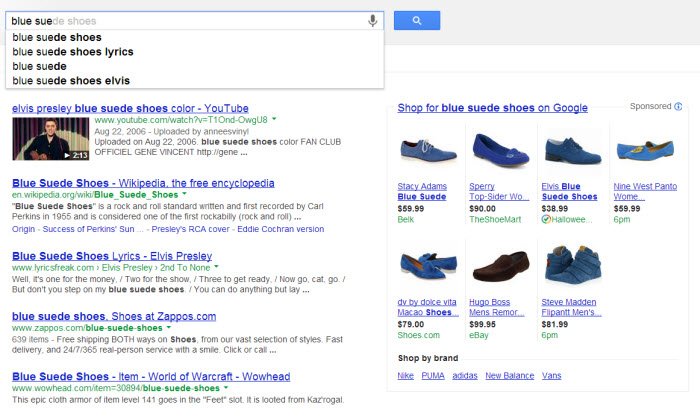This screenshot has height=409, width=700.
Task: Open Presley's RCA cover sitelink
Action: [x=190, y=229]
